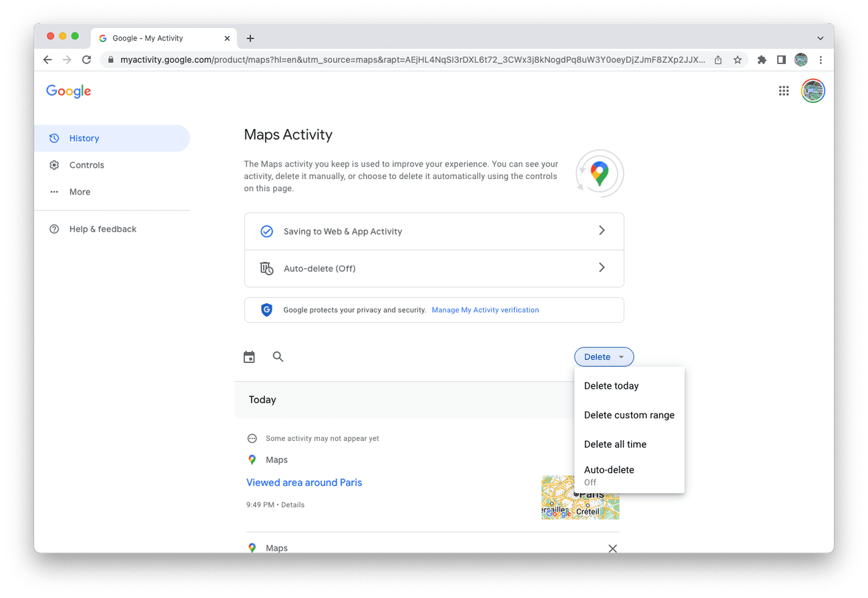Bookmark this page with star icon
The image size is (868, 598).
click(738, 60)
